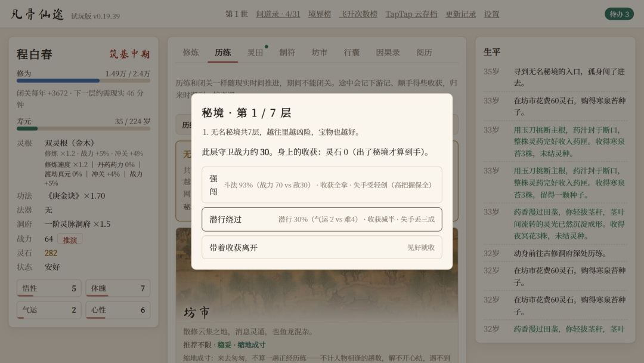Open the 设置 link

coord(491,14)
